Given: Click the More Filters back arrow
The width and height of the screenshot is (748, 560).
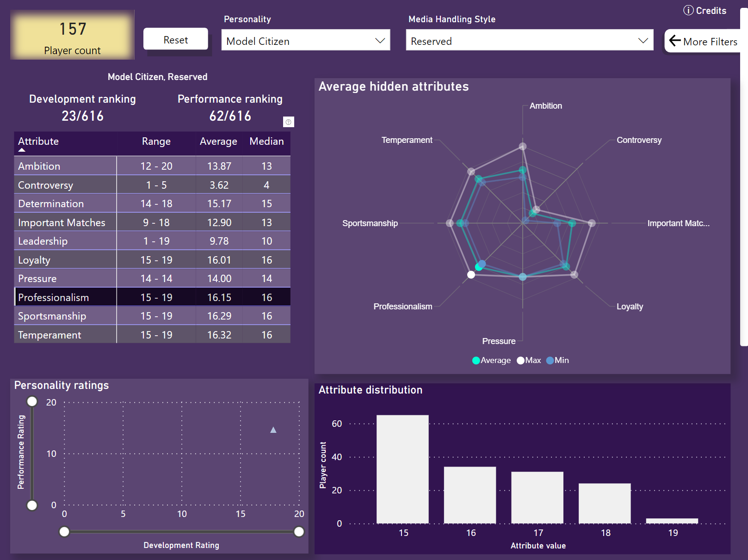Looking at the screenshot, I should (675, 41).
